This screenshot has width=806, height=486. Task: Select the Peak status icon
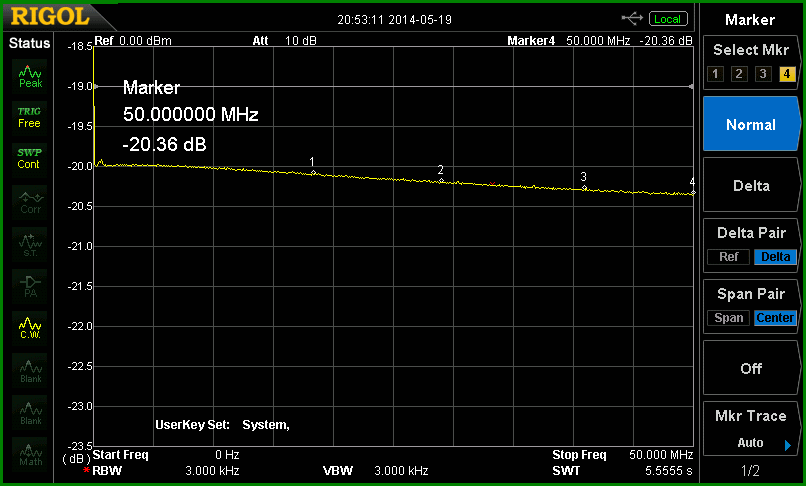(30, 77)
